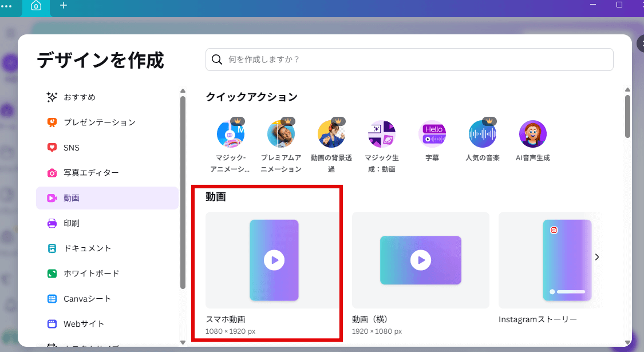Select the 動画（横）1920×1080 template
The width and height of the screenshot is (644, 352).
pos(421,260)
